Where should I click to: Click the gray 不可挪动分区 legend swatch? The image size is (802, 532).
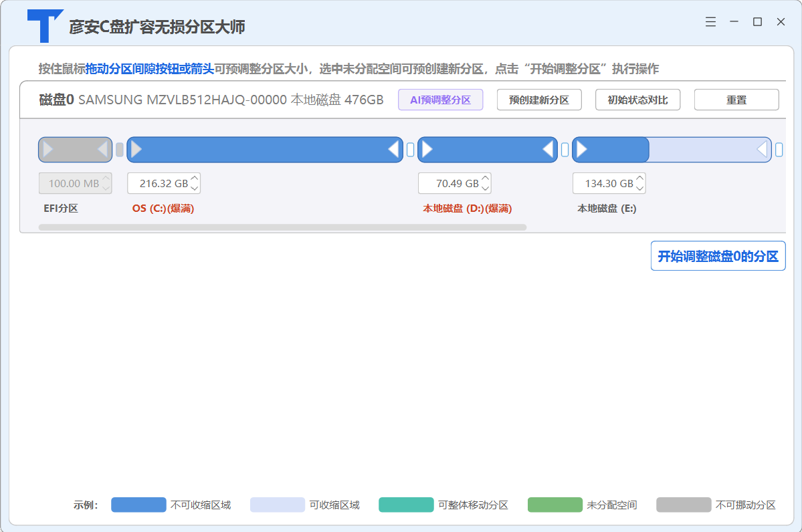[x=684, y=505]
